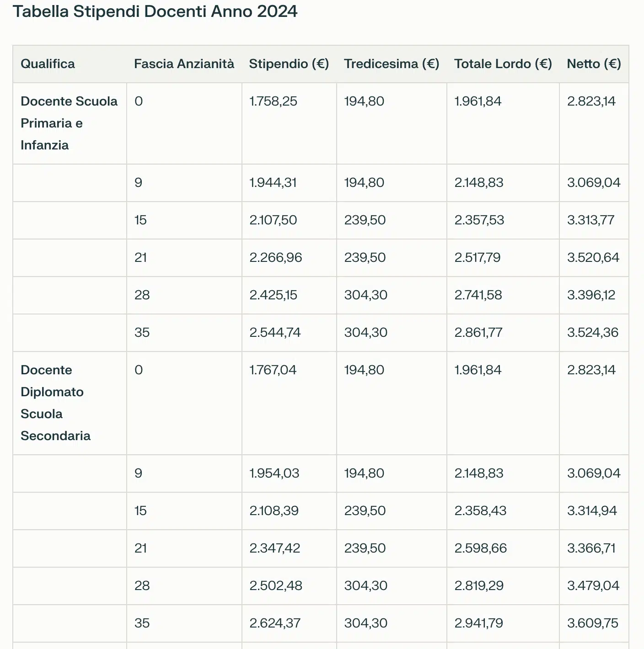Click the Netto (€) column header
This screenshot has height=649, width=644.
[594, 64]
